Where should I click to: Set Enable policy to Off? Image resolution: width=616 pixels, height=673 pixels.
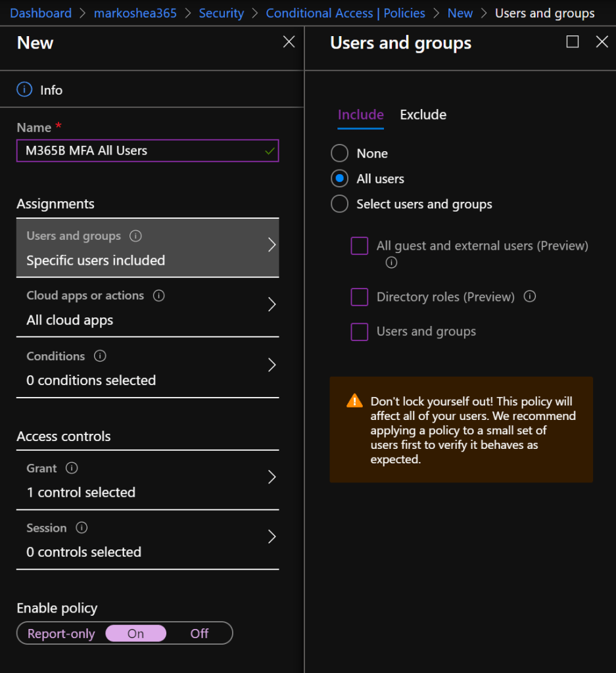[x=199, y=634]
